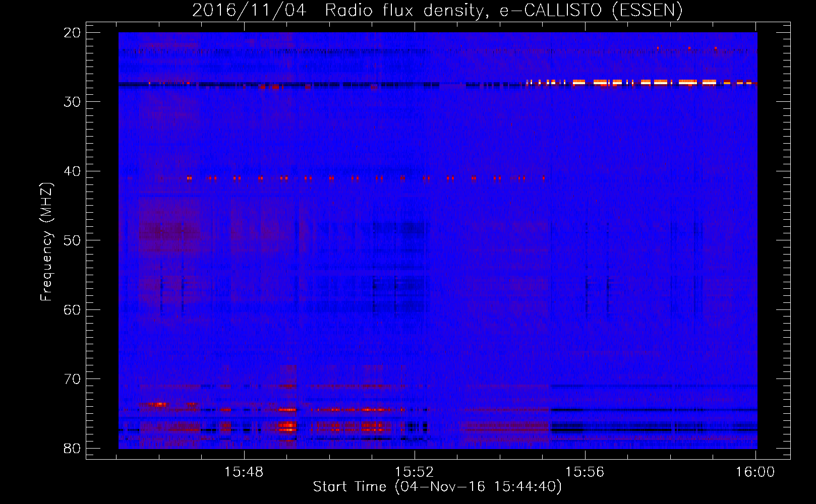Click the 80 frequency tick label
Viewport: 816px width, 504px height.
coord(73,449)
